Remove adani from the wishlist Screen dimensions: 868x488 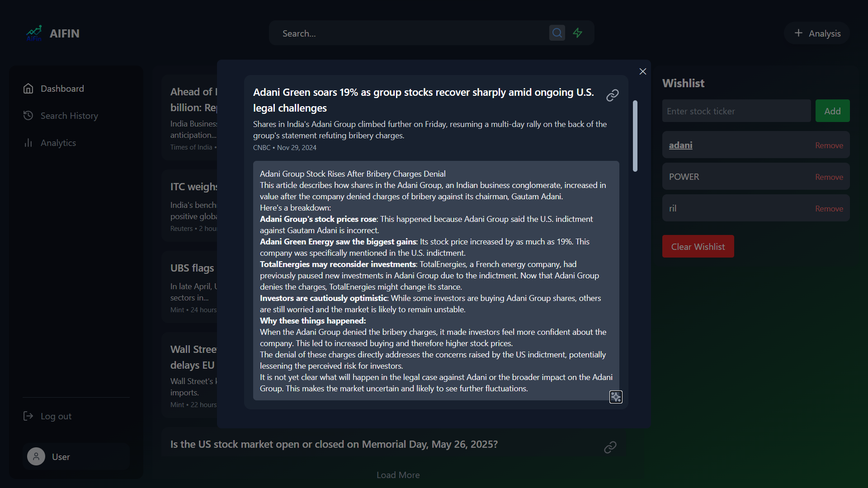point(829,145)
